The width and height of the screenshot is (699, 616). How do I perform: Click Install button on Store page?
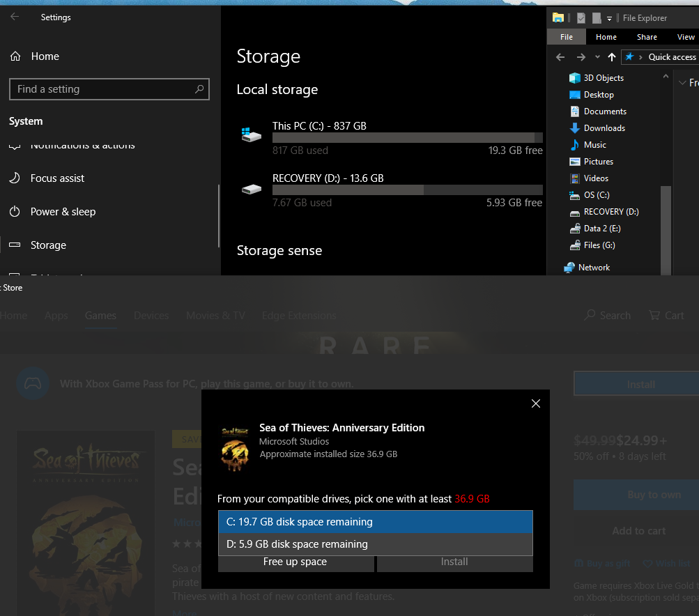click(636, 384)
